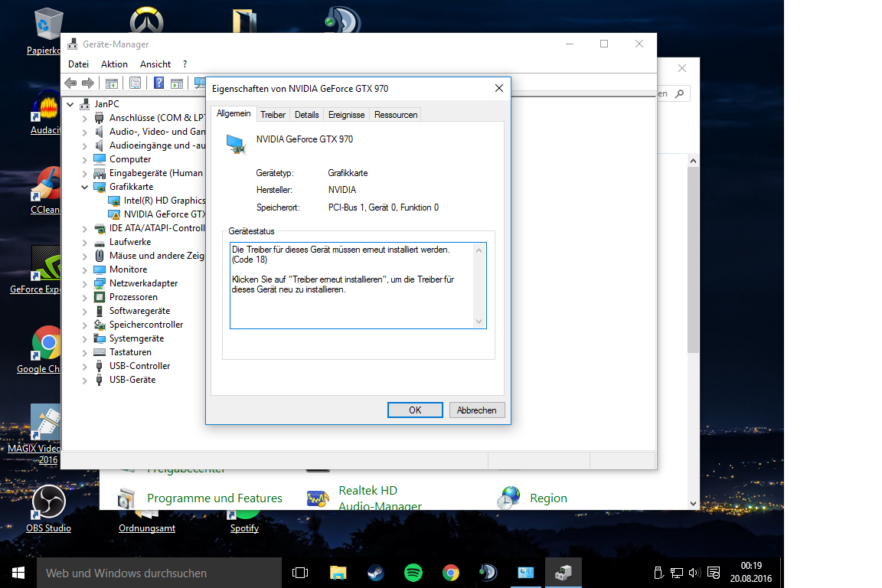Open the Datei menu
Viewport: 882px width, 588px height.
tap(78, 64)
